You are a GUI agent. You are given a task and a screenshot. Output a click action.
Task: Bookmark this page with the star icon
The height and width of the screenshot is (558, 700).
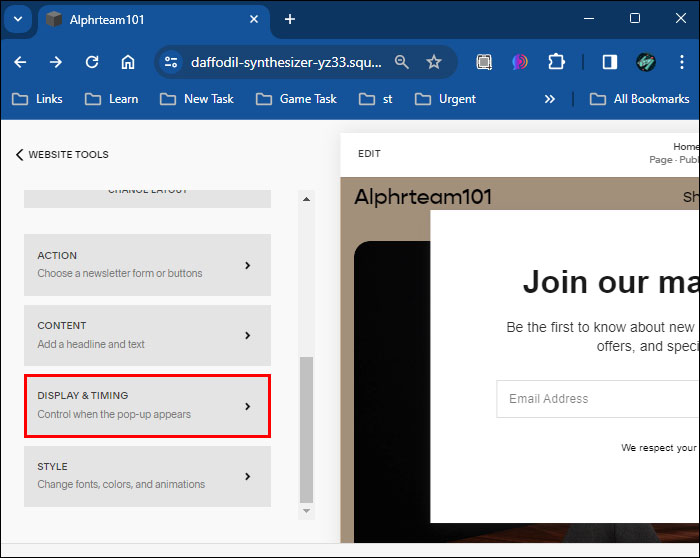(x=433, y=62)
